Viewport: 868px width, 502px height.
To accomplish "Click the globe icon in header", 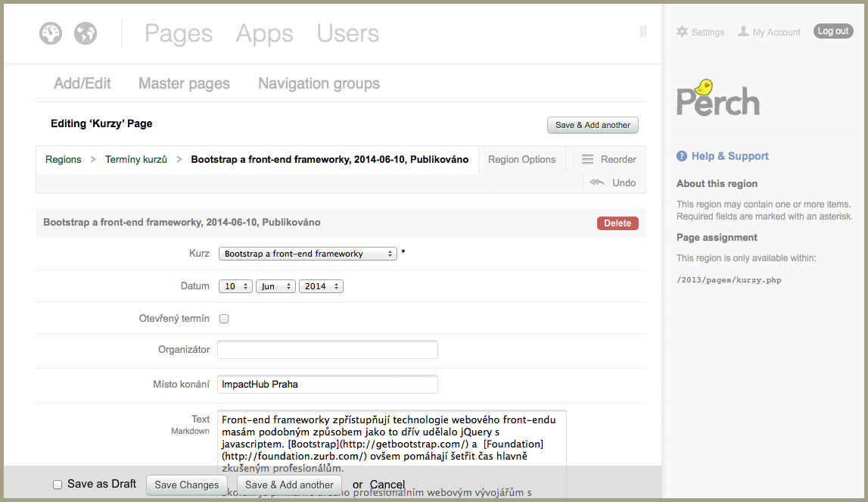I will point(86,33).
